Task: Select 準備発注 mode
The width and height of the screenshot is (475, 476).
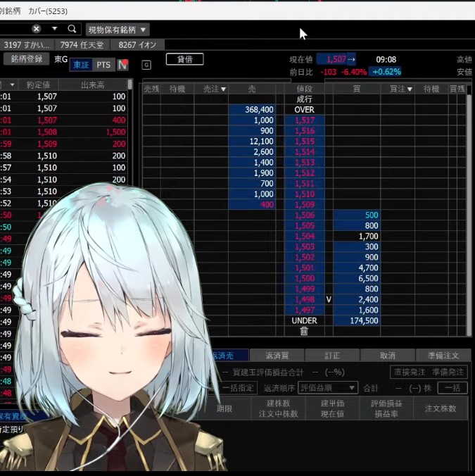Action: pos(448,372)
